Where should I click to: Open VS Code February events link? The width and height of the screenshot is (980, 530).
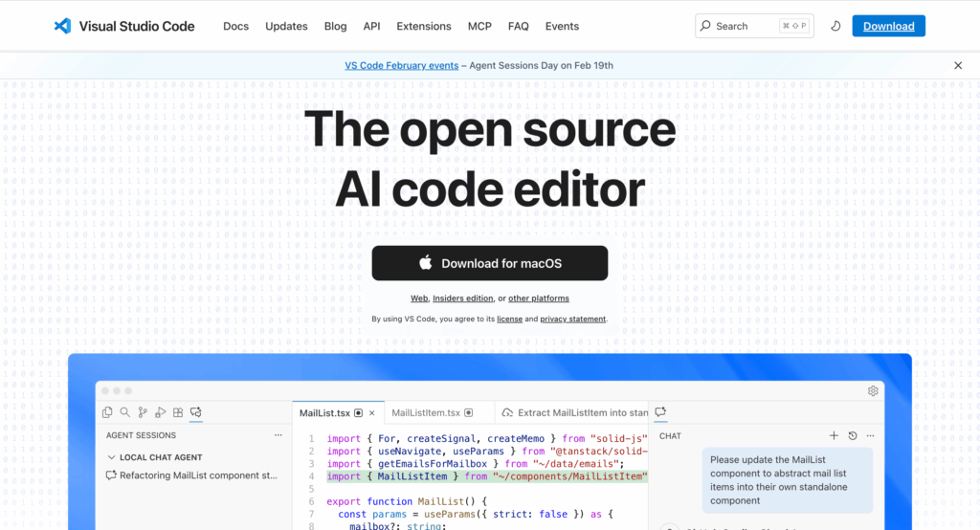pyautogui.click(x=401, y=66)
